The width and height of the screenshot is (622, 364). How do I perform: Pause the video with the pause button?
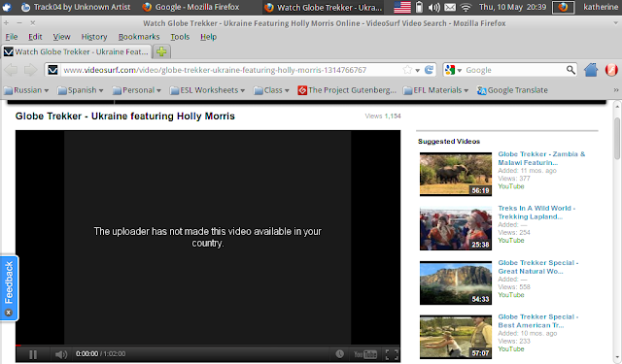point(33,354)
